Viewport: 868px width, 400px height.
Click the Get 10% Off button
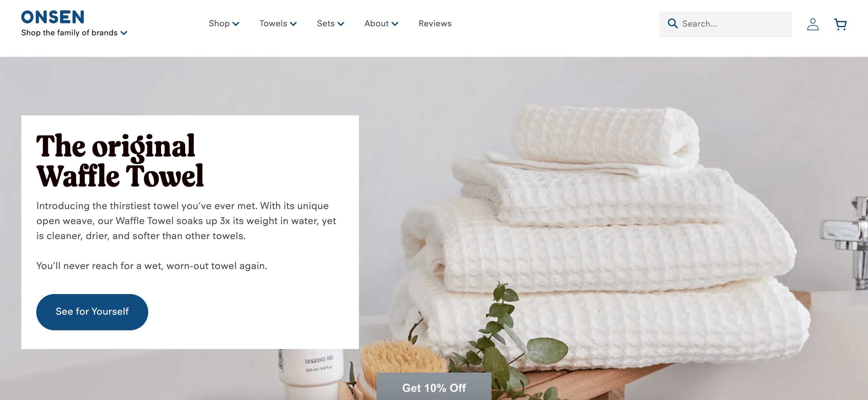click(x=433, y=387)
